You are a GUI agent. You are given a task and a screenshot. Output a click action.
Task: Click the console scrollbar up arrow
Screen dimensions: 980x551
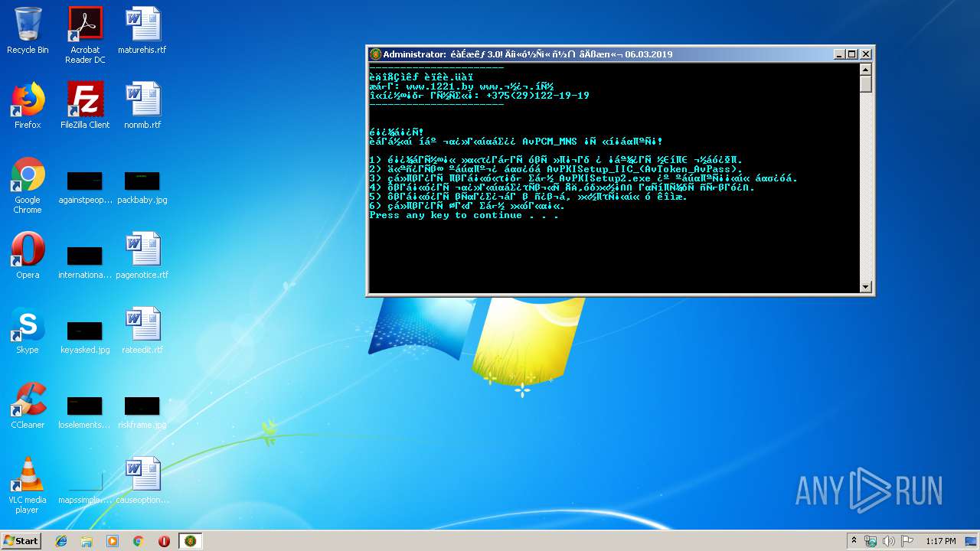[866, 69]
